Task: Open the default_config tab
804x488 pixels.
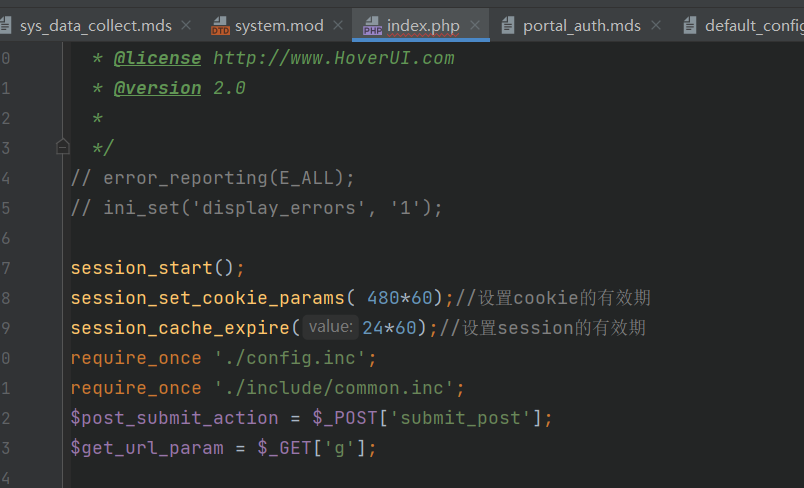Action: coord(754,26)
